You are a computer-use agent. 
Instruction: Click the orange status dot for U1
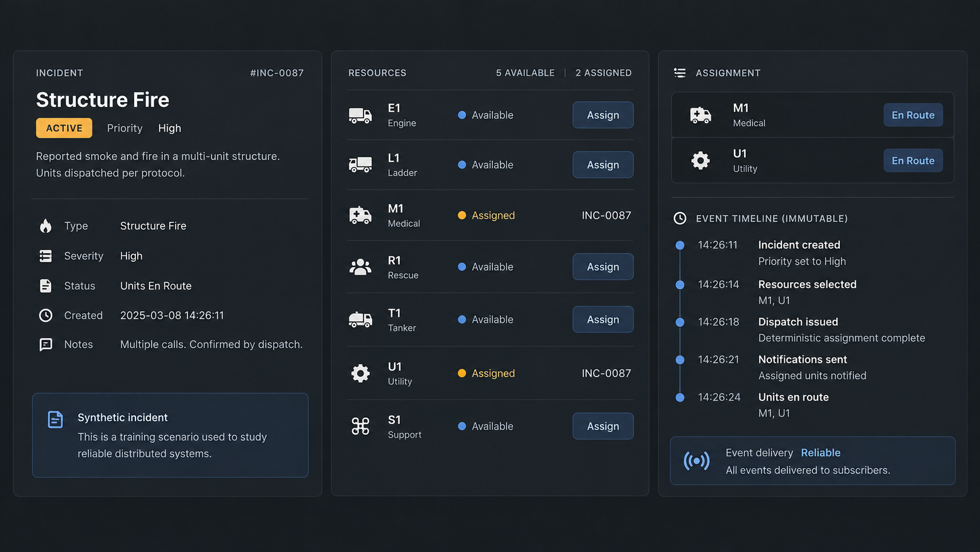(x=462, y=373)
